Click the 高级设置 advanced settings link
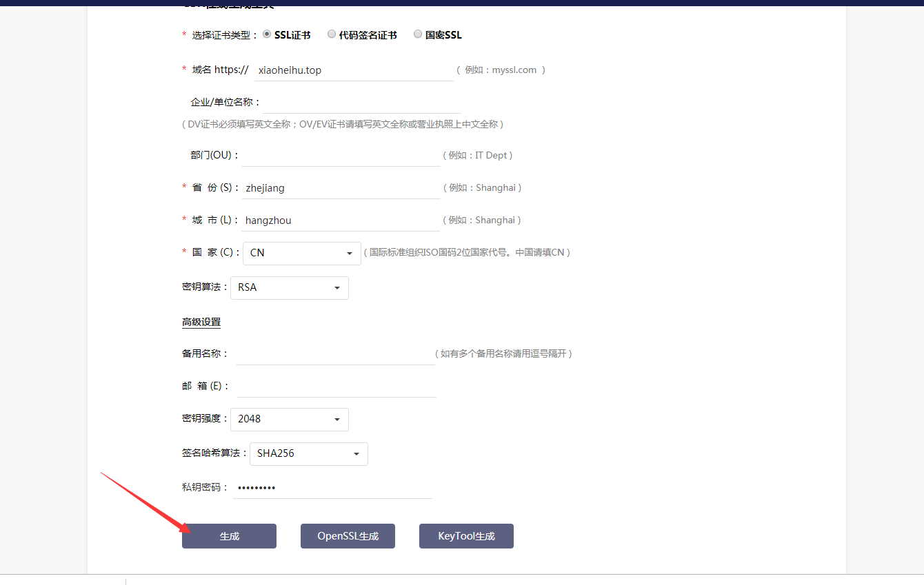Image resolution: width=924 pixels, height=585 pixels. pyautogui.click(x=201, y=321)
